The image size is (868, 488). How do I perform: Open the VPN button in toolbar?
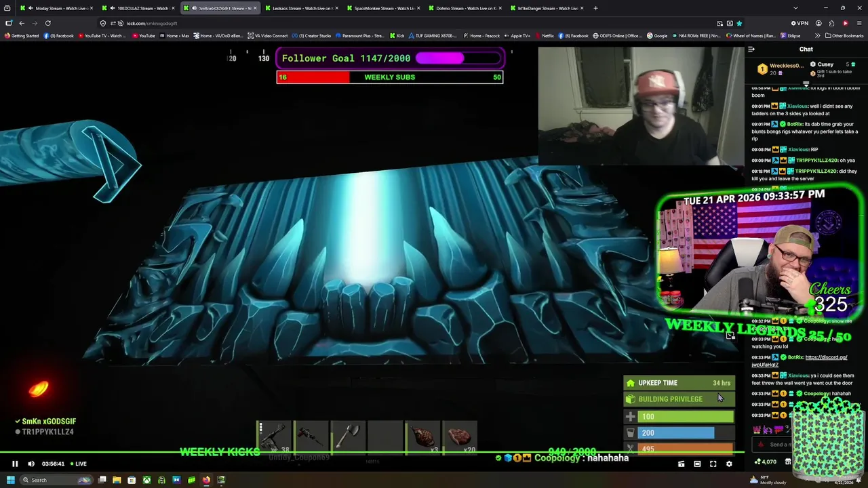pos(800,23)
